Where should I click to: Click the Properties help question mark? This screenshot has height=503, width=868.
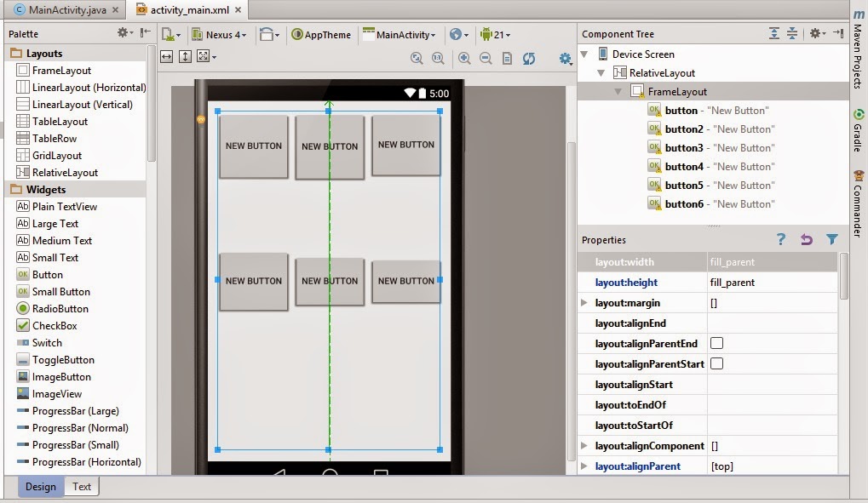780,240
